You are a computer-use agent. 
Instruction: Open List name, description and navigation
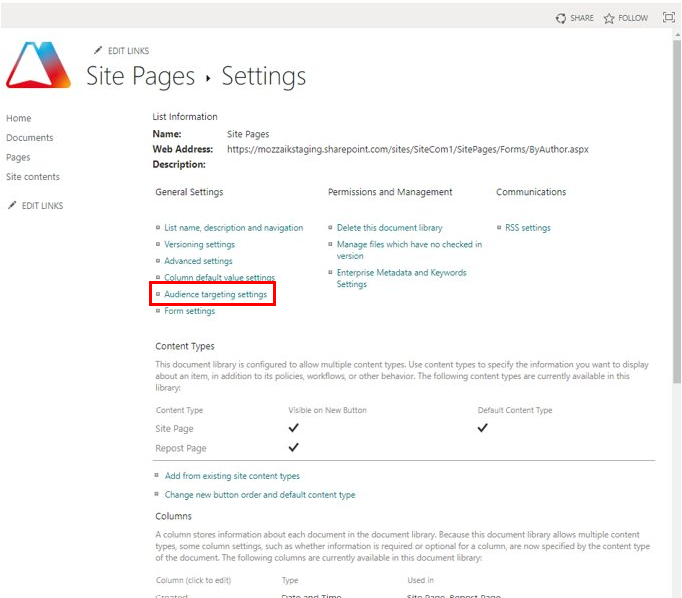coord(234,228)
